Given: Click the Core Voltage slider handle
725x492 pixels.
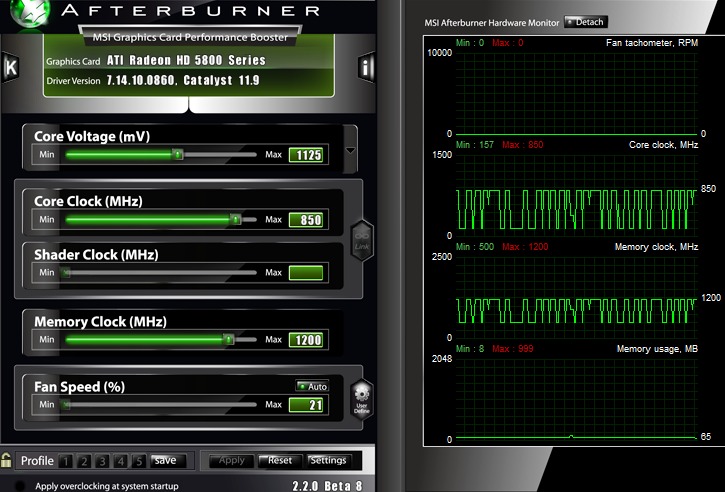Looking at the screenshot, I should tap(178, 154).
